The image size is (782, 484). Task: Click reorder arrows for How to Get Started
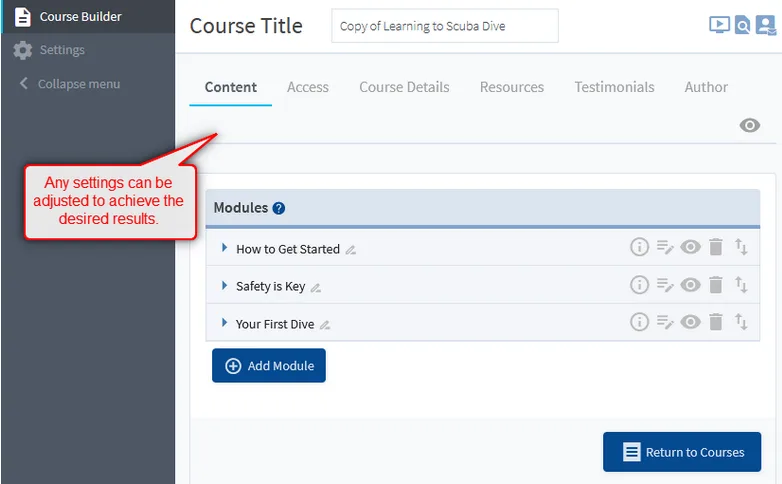coord(741,247)
